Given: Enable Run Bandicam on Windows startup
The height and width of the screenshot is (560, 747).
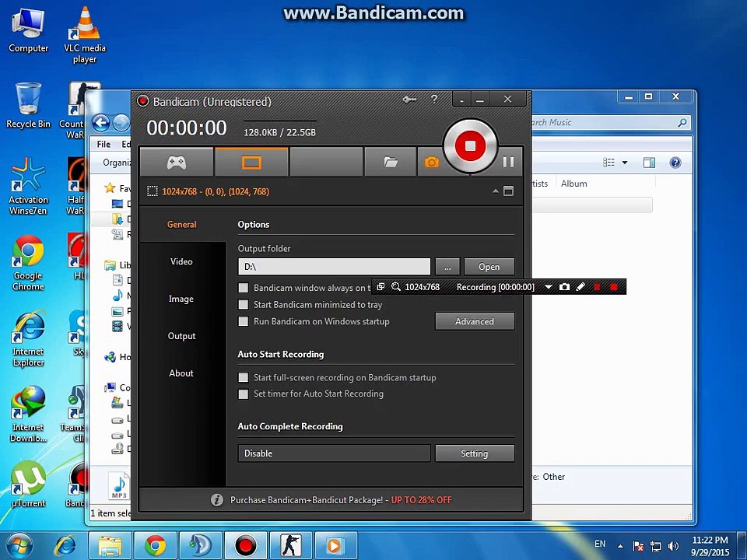Looking at the screenshot, I should [x=243, y=321].
